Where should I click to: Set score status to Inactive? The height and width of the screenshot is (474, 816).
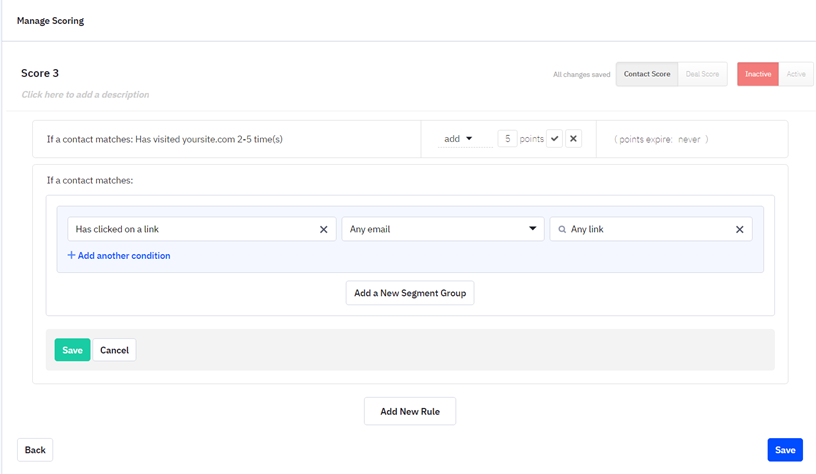pyautogui.click(x=758, y=74)
